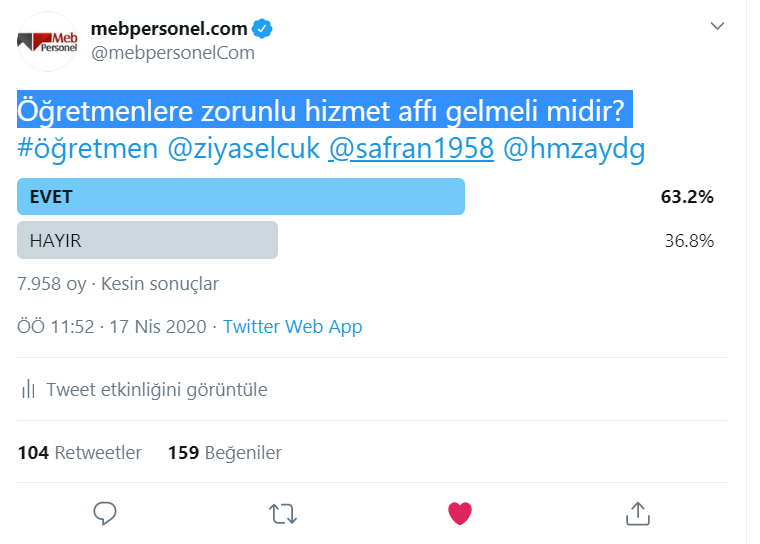The image size is (760, 544).
Task: Click the Meb Personel profile avatar
Action: pyautogui.click(x=47, y=41)
